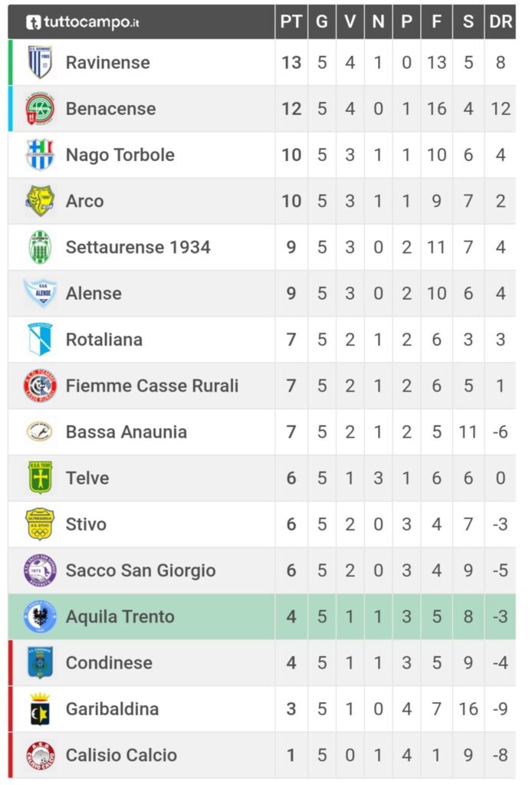532x785 pixels.
Task: Sort by the DR column header
Action: (501, 22)
